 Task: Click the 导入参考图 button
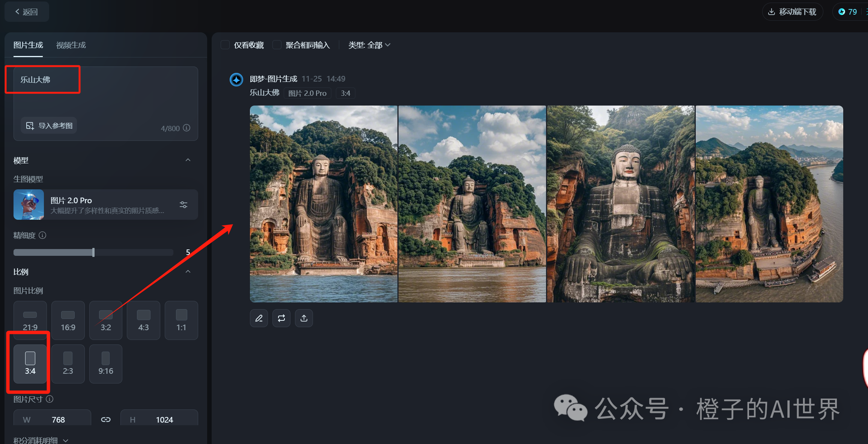(x=49, y=125)
